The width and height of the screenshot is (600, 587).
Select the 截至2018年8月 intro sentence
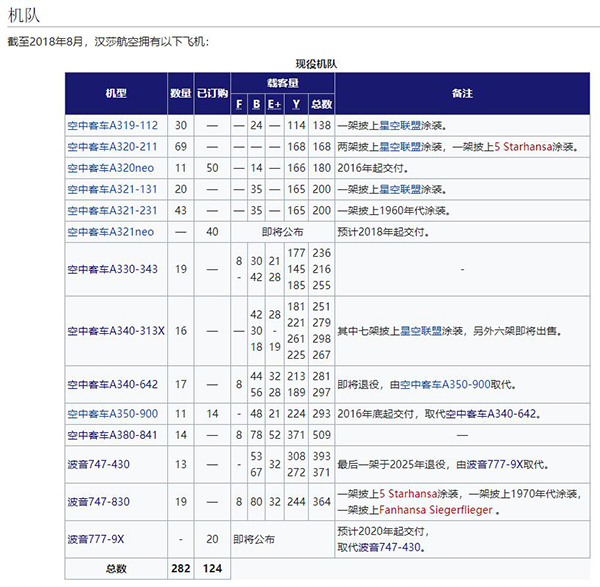click(108, 41)
